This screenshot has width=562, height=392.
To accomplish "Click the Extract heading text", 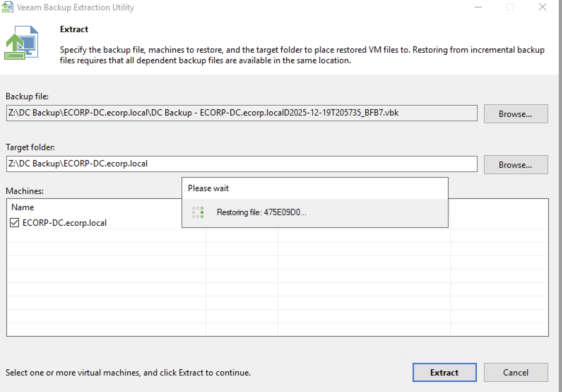I will 74,29.
